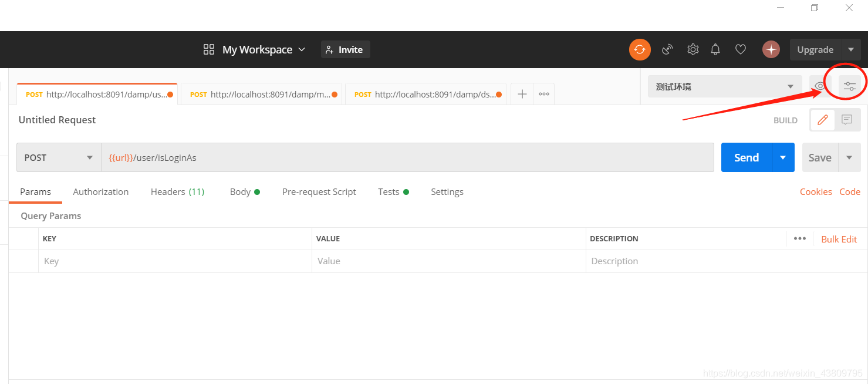The image size is (868, 384).
Task: Click the request URL field {{url}}/user/isLoginAs
Action: click(407, 157)
